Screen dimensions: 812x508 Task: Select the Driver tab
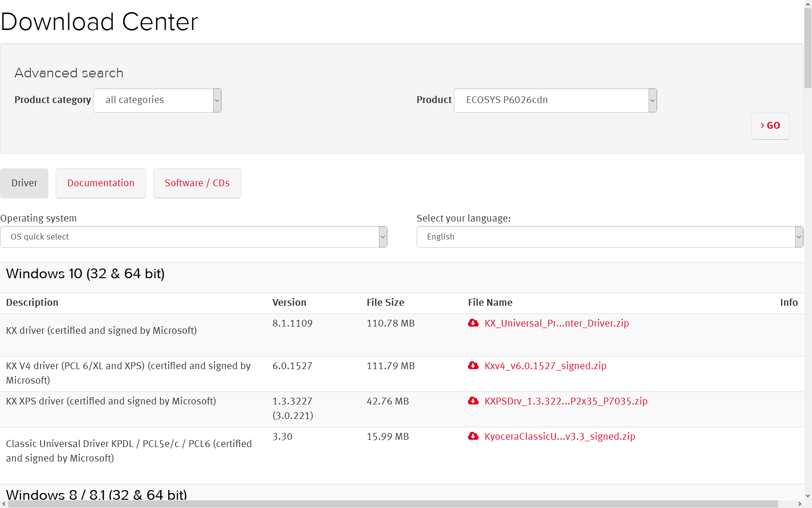click(x=24, y=183)
